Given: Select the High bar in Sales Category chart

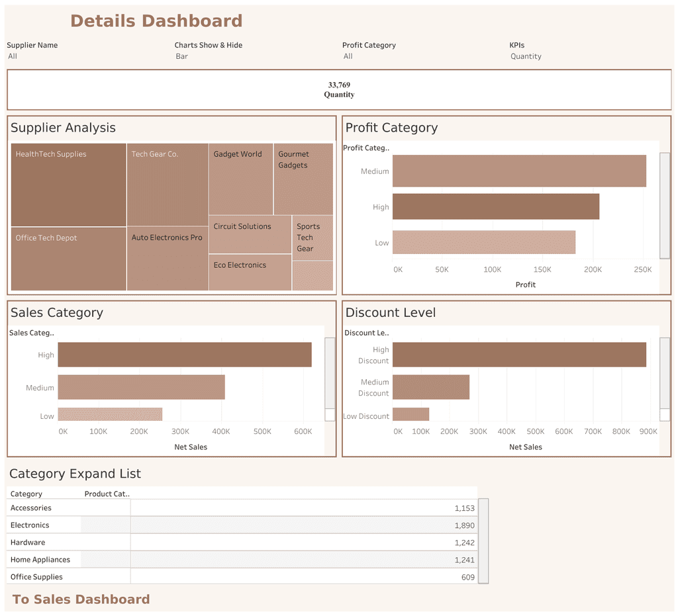Looking at the screenshot, I should [184, 355].
